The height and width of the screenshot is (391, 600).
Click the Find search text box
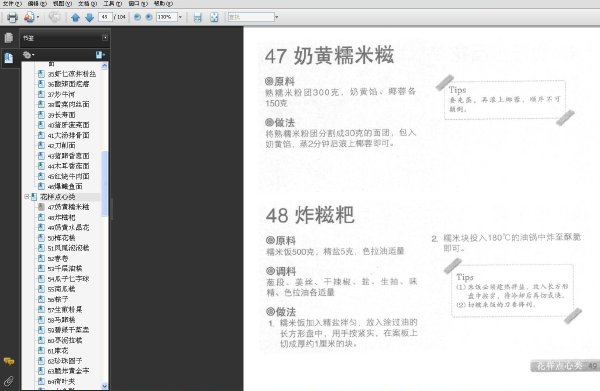251,17
